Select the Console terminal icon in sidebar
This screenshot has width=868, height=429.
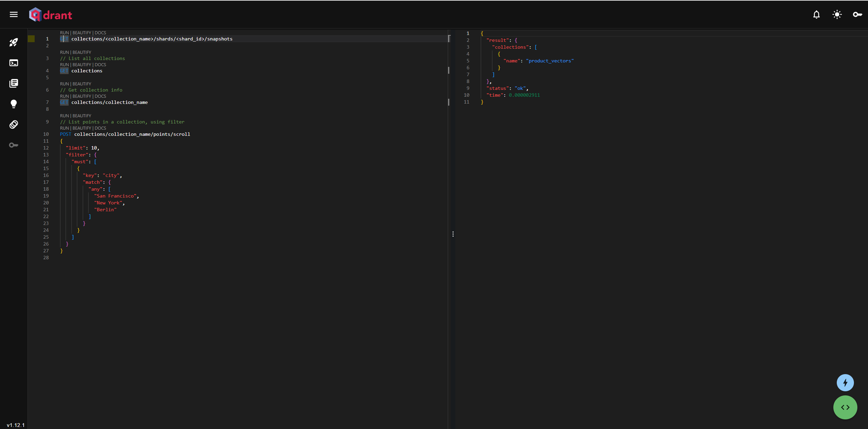(x=14, y=63)
